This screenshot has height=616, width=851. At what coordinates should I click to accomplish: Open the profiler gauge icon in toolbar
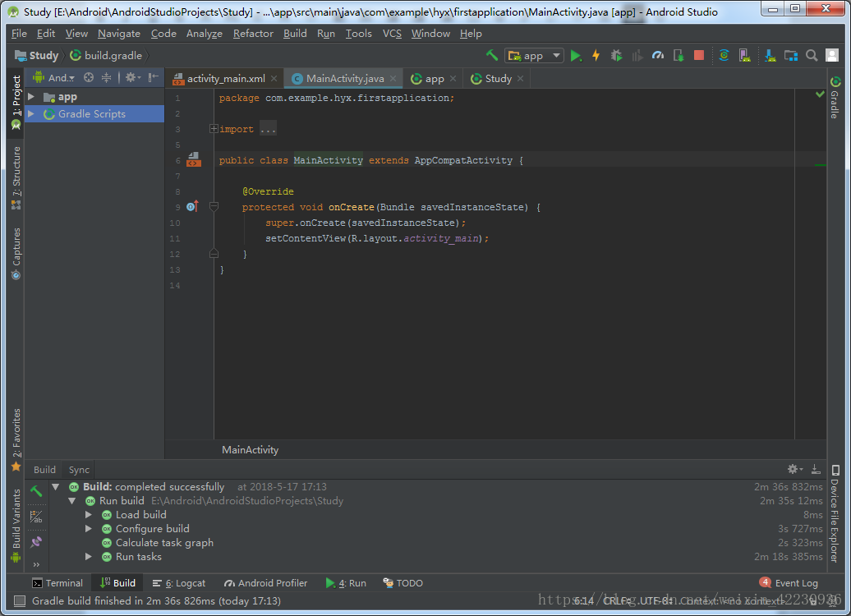point(658,55)
